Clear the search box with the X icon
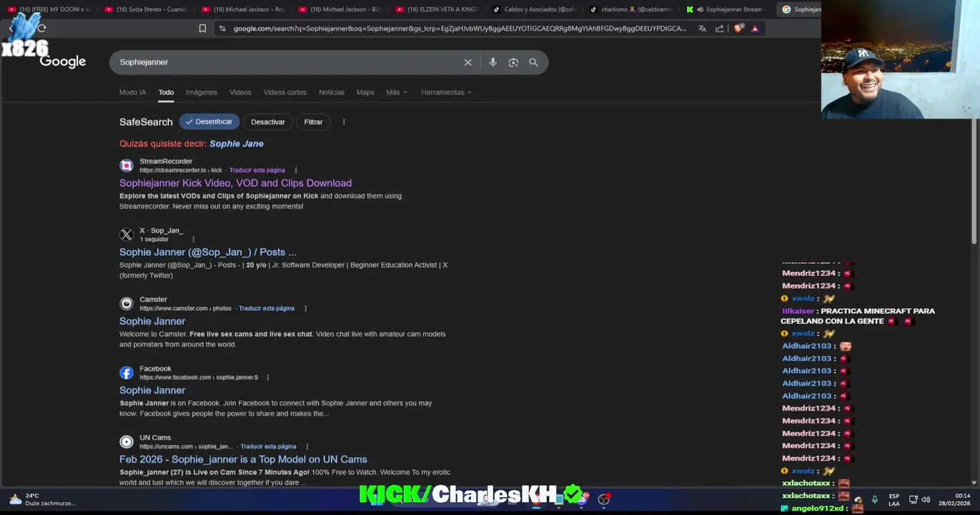This screenshot has height=515, width=980. pyautogui.click(x=467, y=62)
